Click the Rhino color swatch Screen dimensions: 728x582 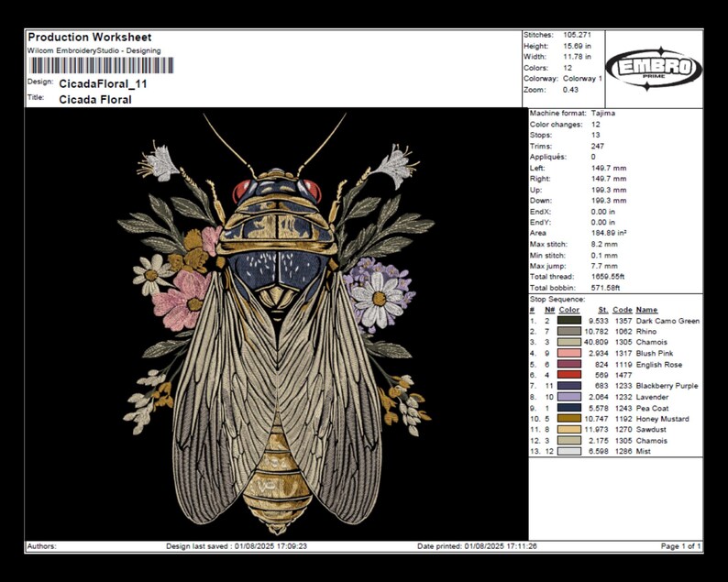pos(568,332)
